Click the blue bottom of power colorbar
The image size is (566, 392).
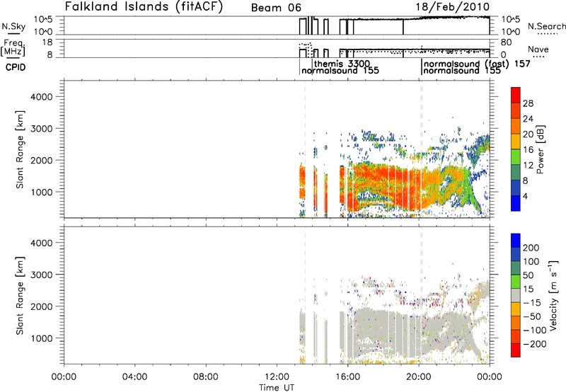tap(516, 205)
